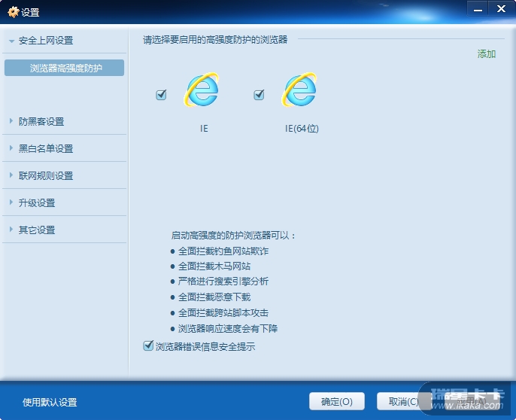Expand the 黑白名单设置 arrow
Image resolution: width=516 pixels, height=420 pixels.
tap(11, 148)
